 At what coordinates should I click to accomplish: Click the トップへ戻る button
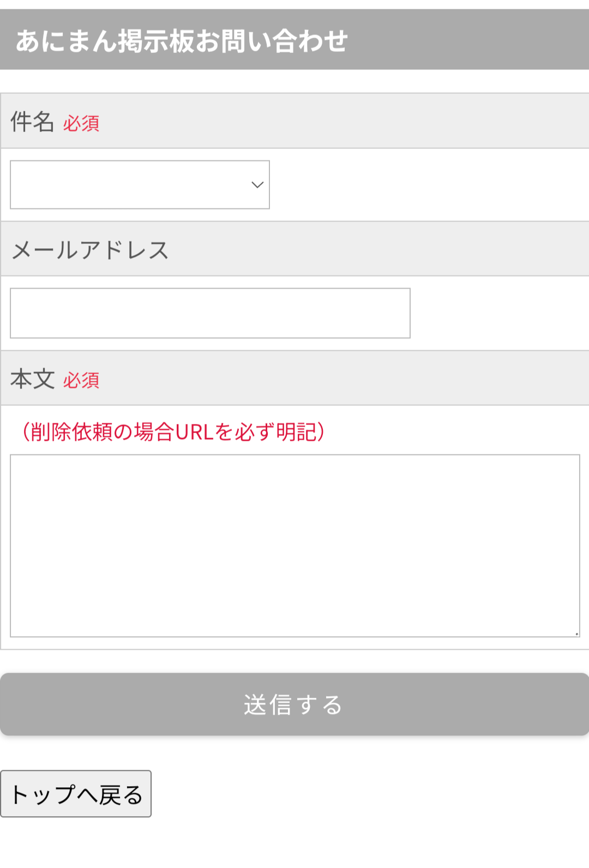[76, 794]
